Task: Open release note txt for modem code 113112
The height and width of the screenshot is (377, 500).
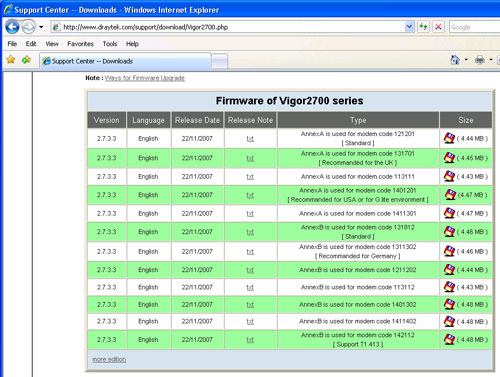Action: click(250, 287)
